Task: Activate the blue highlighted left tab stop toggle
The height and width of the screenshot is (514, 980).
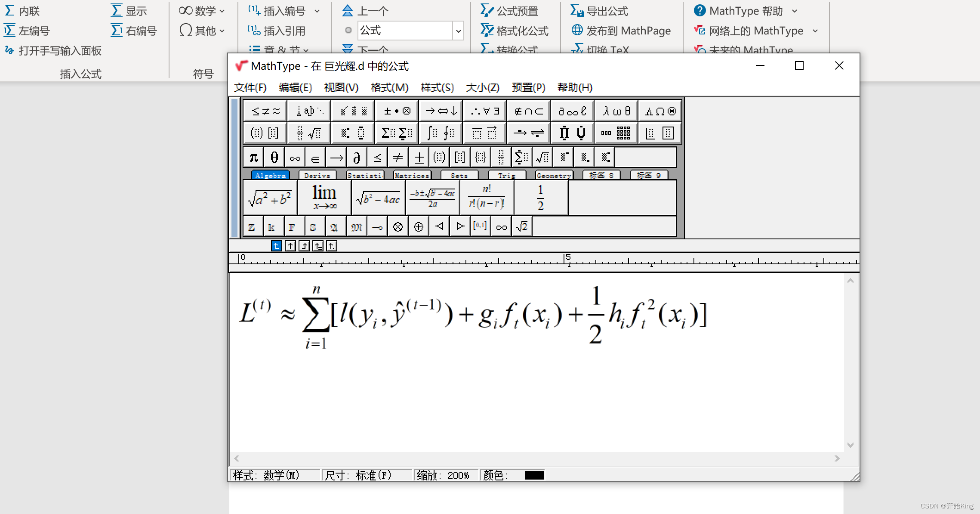Action: click(277, 245)
